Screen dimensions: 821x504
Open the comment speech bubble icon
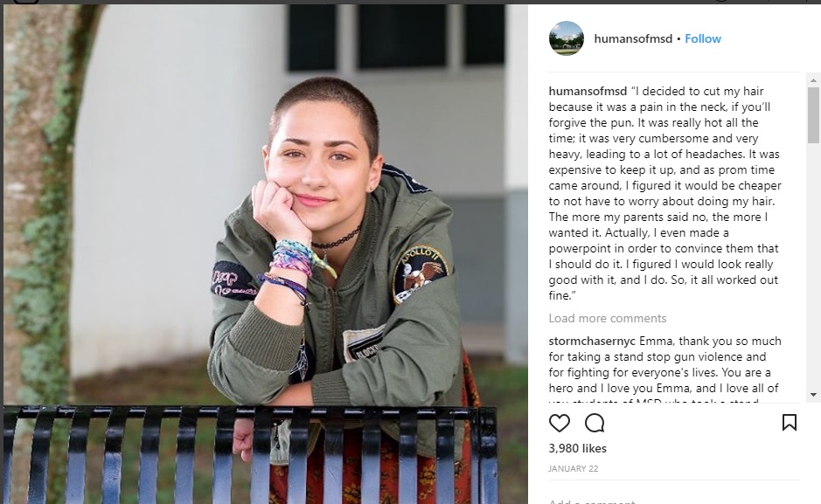595,423
